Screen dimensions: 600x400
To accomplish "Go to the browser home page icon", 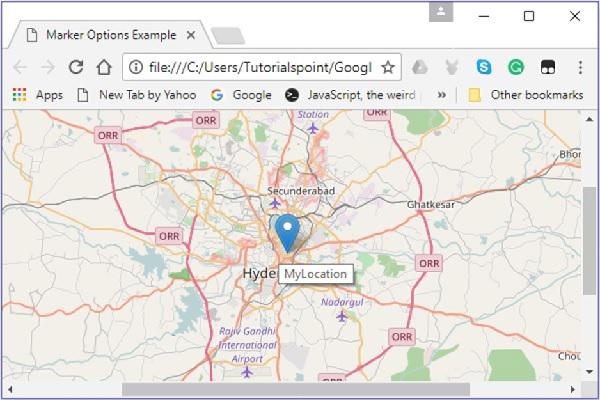I will click(104, 67).
